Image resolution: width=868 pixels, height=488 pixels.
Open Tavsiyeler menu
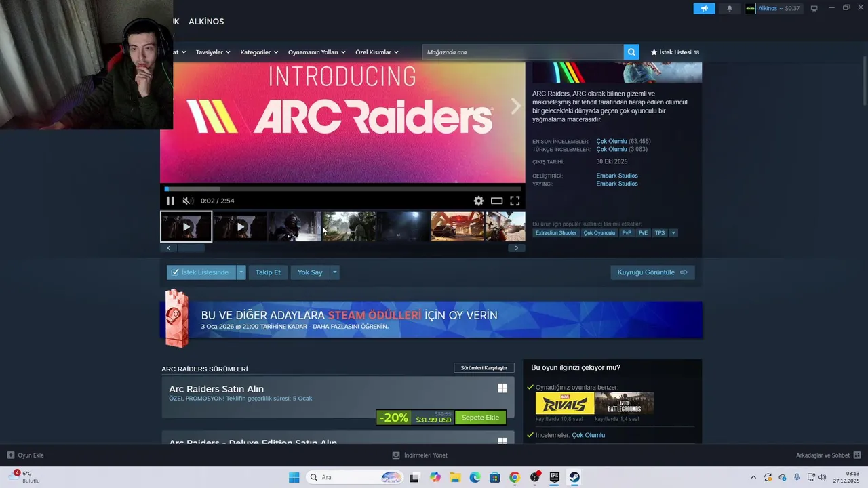213,52
